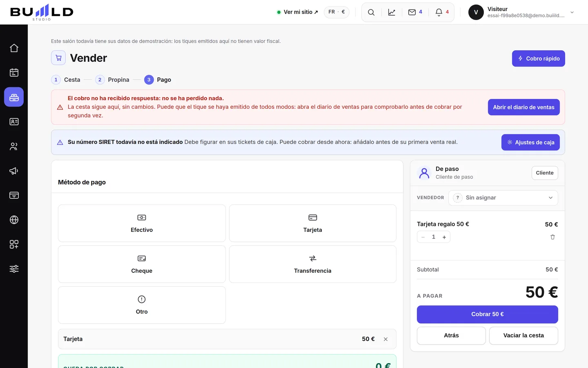588x368 pixels.
Task: Go to step 2 Propina
Action: pos(112,80)
